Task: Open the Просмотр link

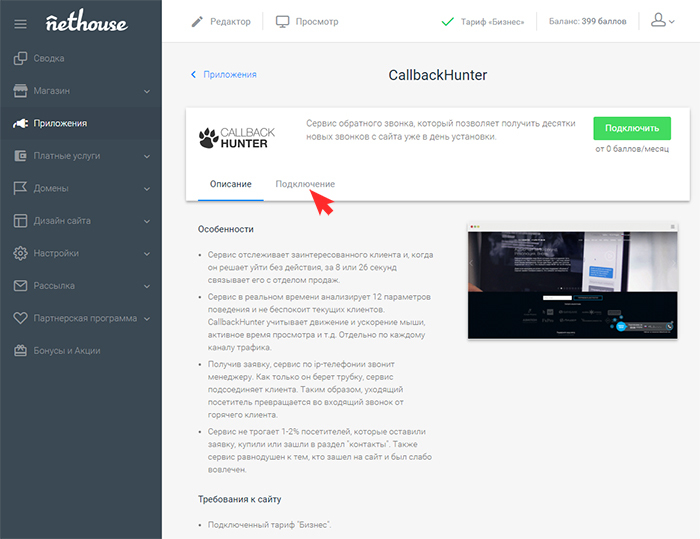Action: point(317,21)
